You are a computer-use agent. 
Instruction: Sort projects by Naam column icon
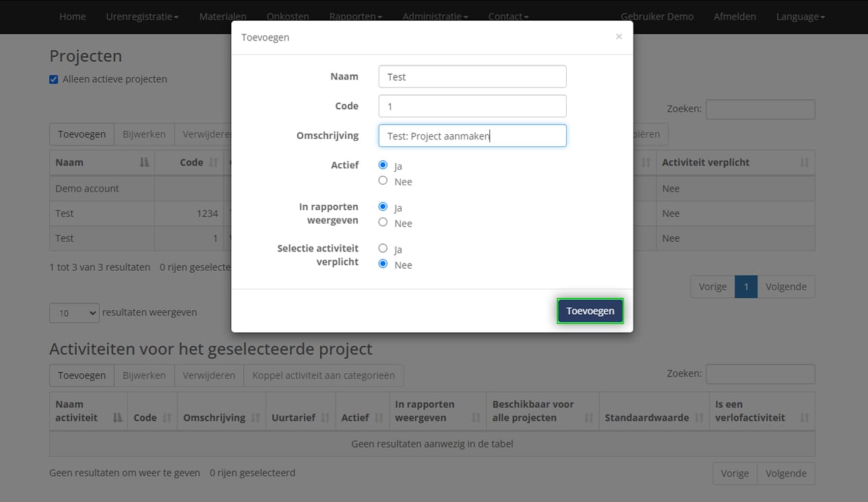point(144,162)
